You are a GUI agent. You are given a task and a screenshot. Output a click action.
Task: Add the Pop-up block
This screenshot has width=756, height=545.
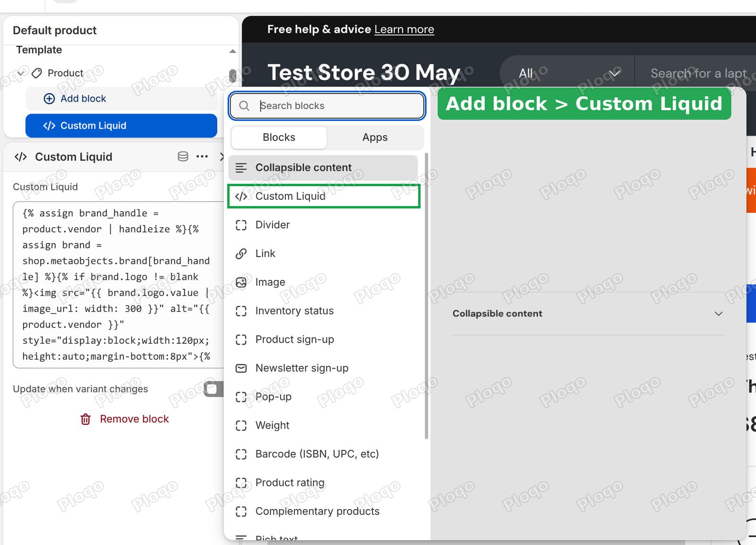(x=323, y=397)
